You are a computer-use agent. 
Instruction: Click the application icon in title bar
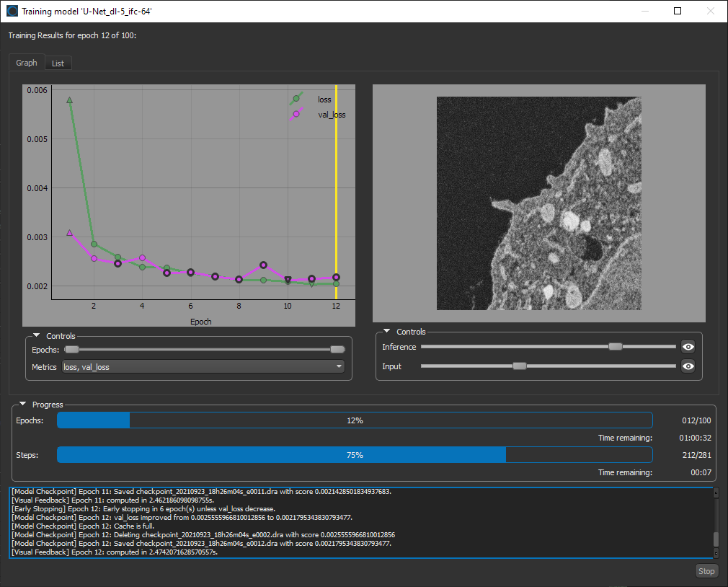[12, 11]
